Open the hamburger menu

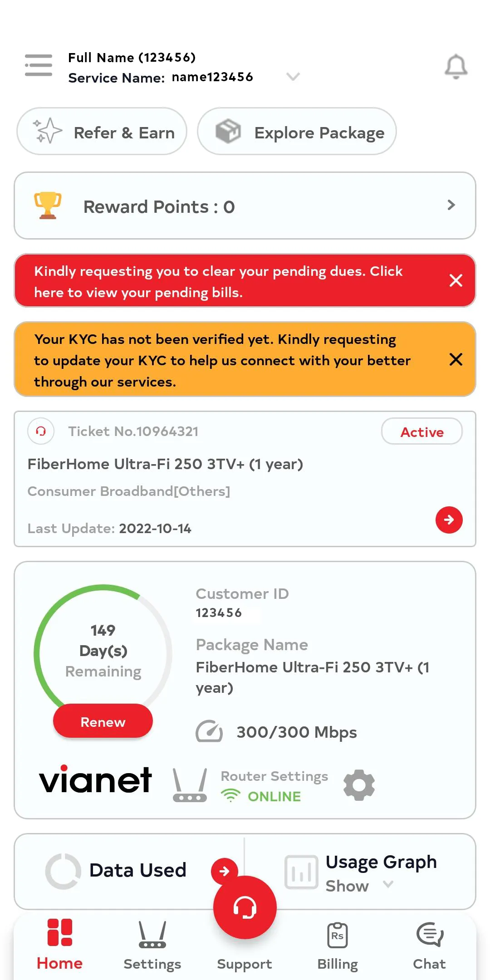click(39, 65)
